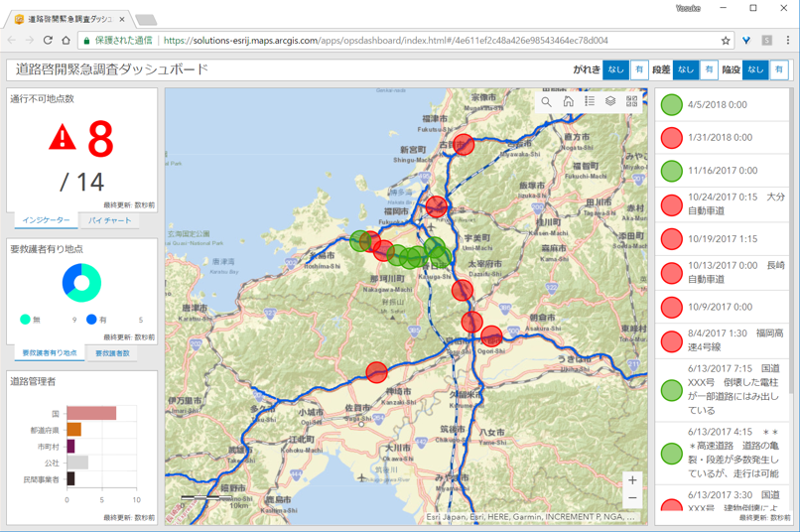Select the 10/24/2017 0:15 大分自動車道 entry
Screen dimensions: 800x532
(722, 204)
